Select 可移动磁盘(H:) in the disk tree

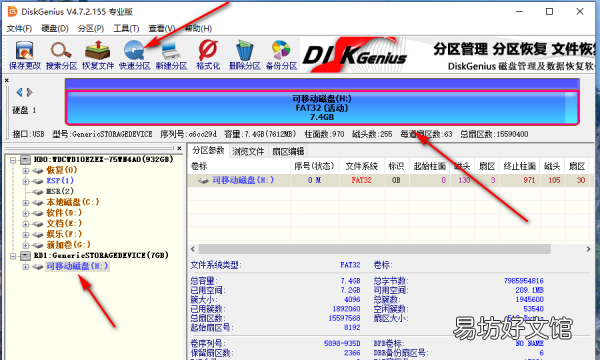[x=77, y=266]
